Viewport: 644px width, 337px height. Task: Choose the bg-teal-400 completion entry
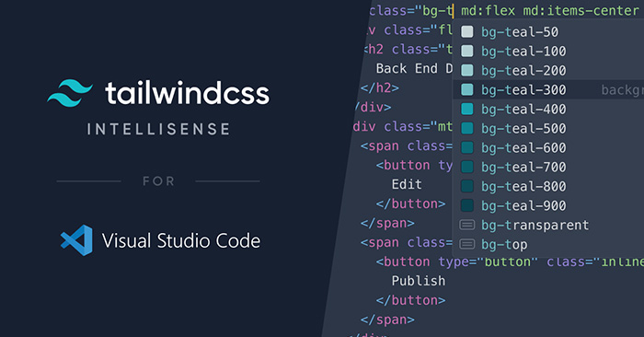click(548, 109)
